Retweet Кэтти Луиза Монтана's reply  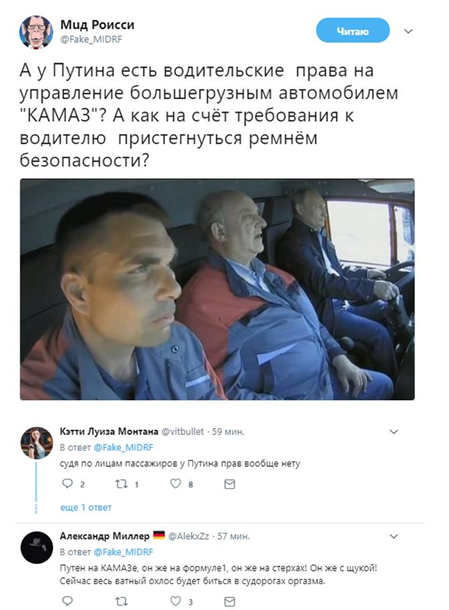[x=121, y=484]
